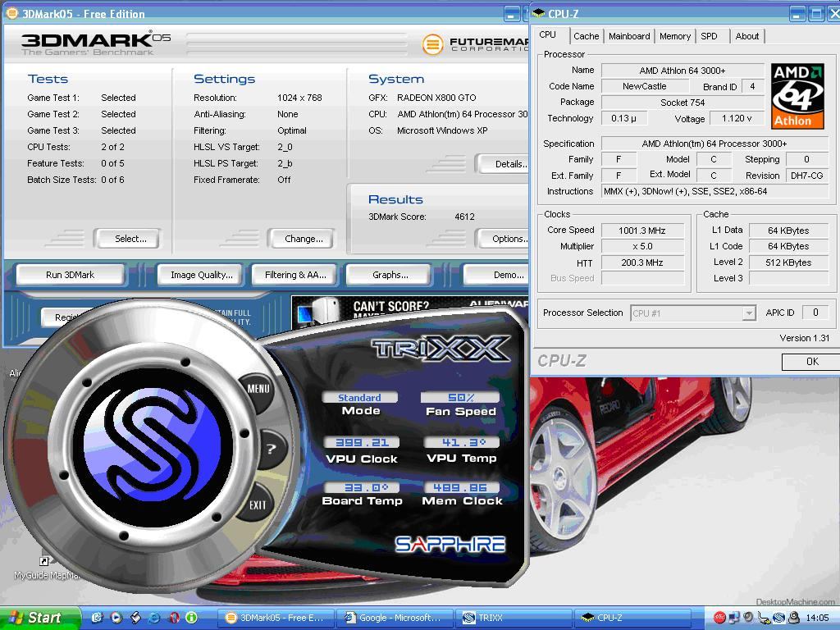The width and height of the screenshot is (840, 630).
Task: Click the Board Temp readout
Action: pyautogui.click(x=362, y=487)
